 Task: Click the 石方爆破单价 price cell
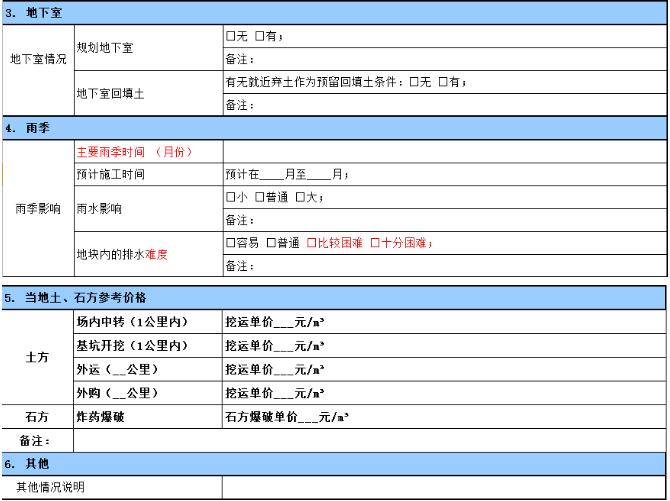(443, 417)
